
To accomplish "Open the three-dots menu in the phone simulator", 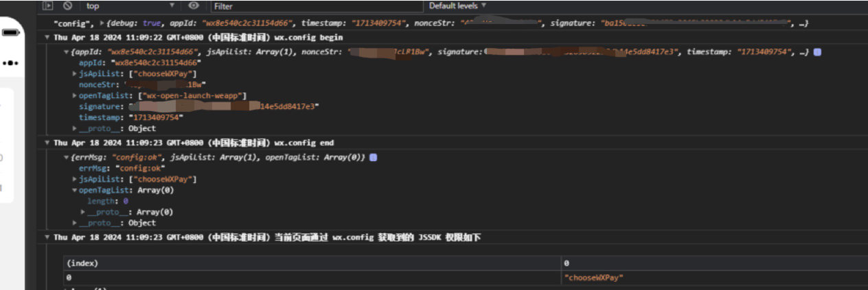I will pos(10,63).
